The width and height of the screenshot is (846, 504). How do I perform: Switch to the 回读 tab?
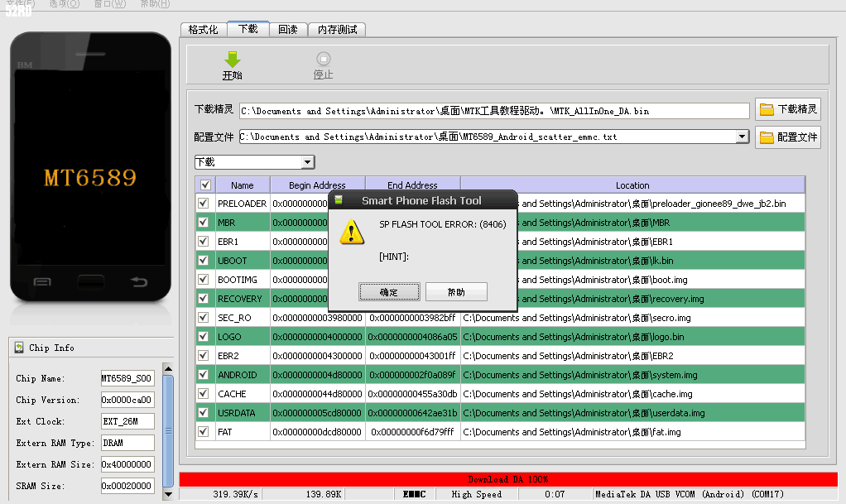(288, 30)
